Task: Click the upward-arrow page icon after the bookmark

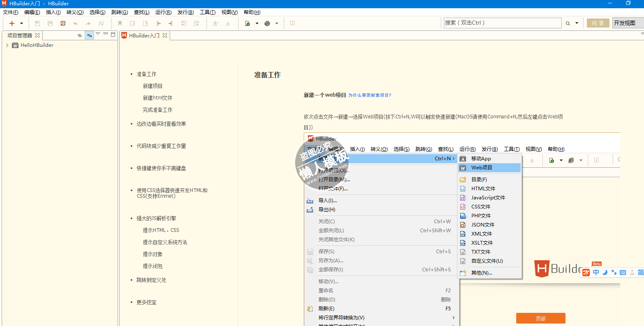Action: (x=133, y=23)
